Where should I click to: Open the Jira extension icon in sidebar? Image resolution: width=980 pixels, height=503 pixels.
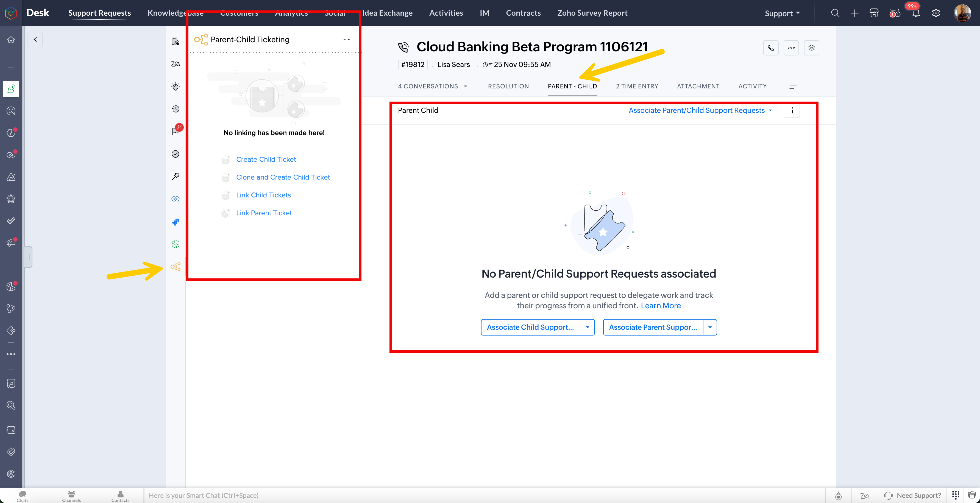176,222
